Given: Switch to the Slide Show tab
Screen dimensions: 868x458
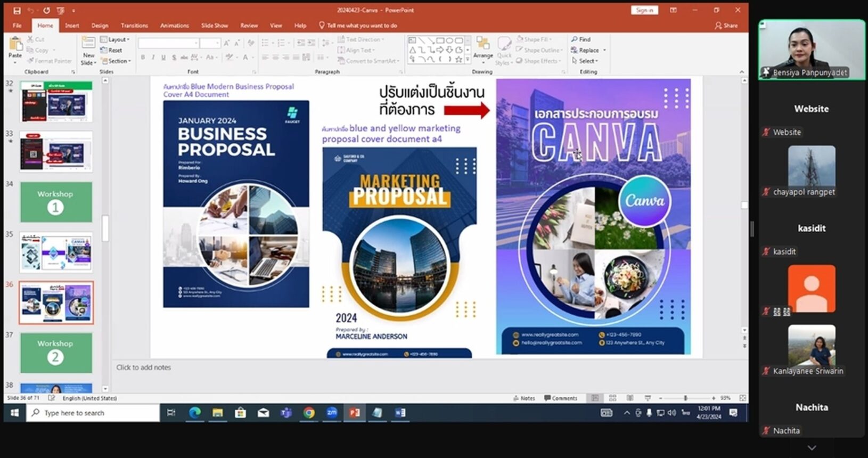Looking at the screenshot, I should point(215,26).
